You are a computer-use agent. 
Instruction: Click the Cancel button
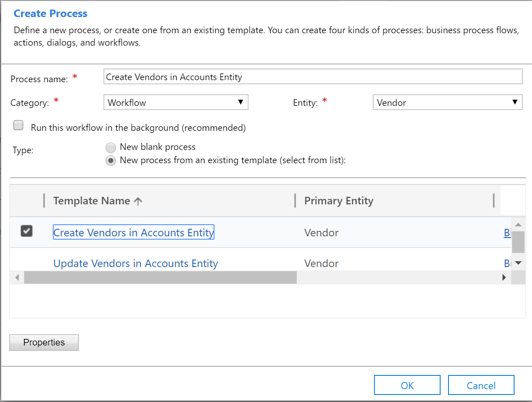point(481,385)
